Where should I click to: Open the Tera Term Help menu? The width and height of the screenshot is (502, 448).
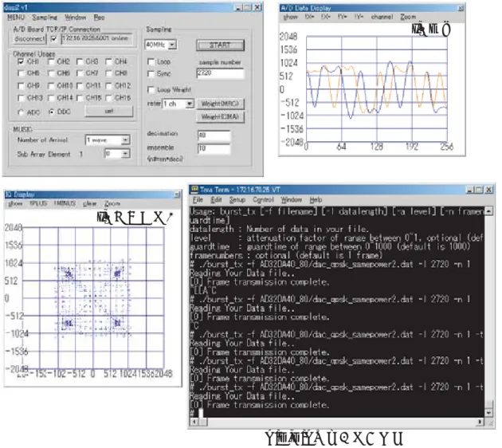tap(316, 200)
